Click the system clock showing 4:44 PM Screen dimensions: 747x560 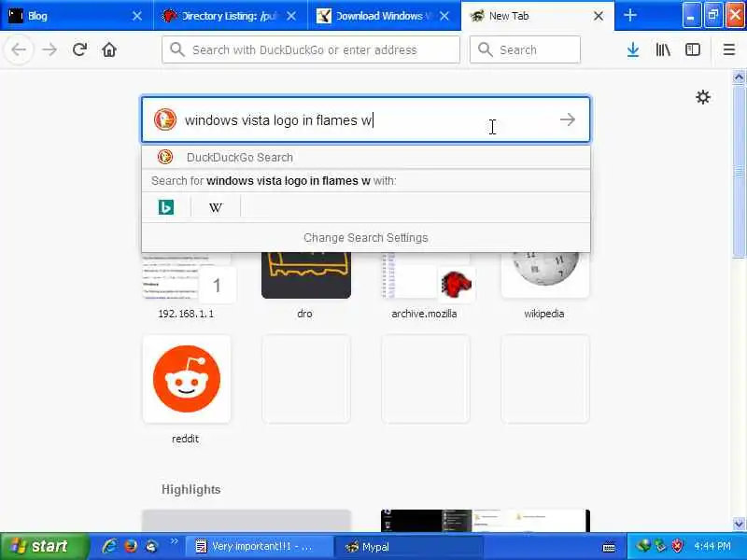pos(712,546)
